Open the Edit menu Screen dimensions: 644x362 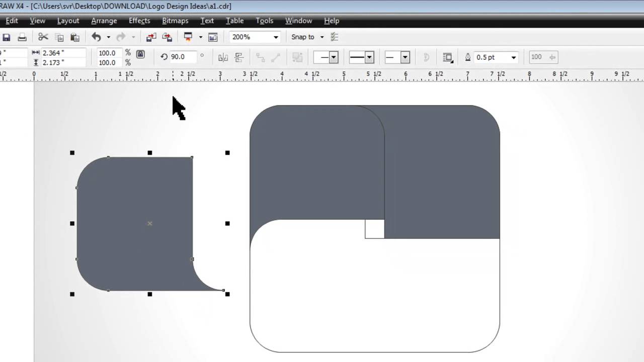point(12,21)
